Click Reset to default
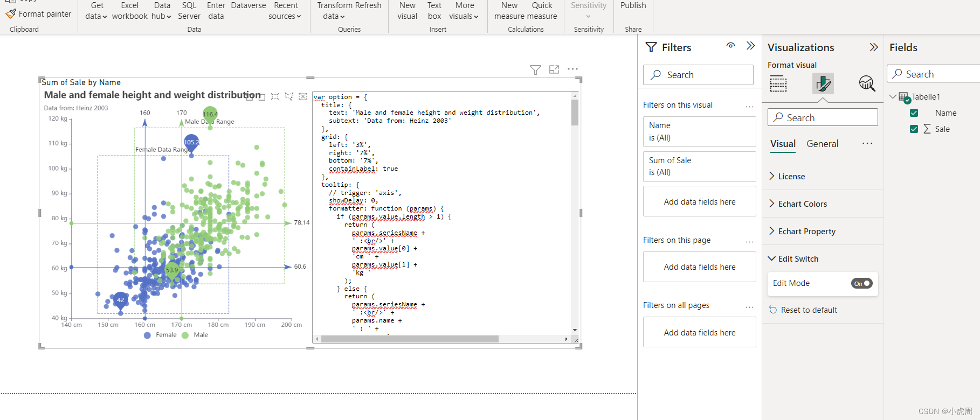 (x=809, y=310)
